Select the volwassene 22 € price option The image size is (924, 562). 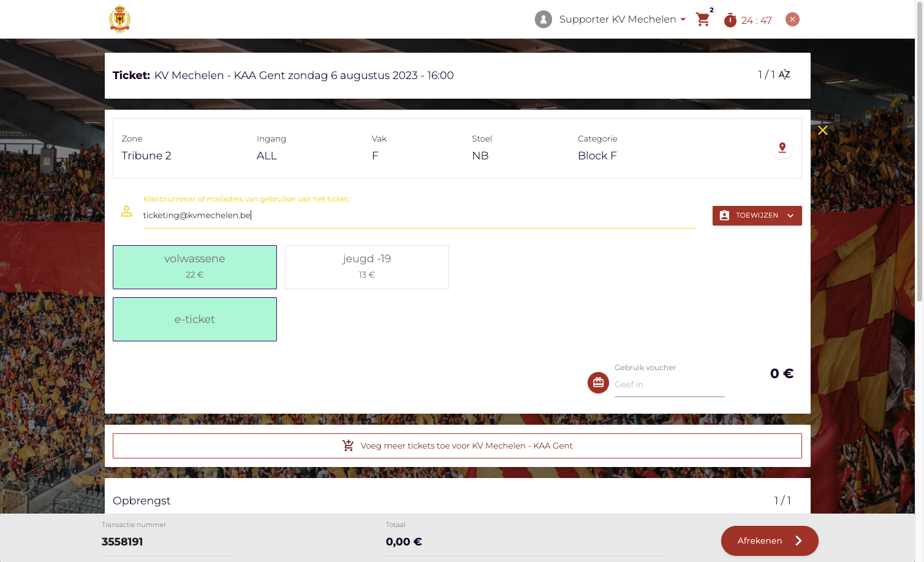click(x=195, y=267)
